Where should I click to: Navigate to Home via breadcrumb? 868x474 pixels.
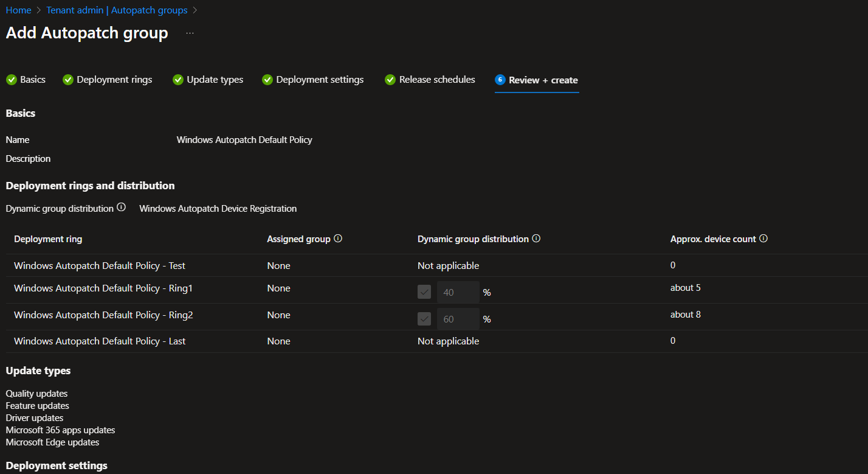[18, 10]
